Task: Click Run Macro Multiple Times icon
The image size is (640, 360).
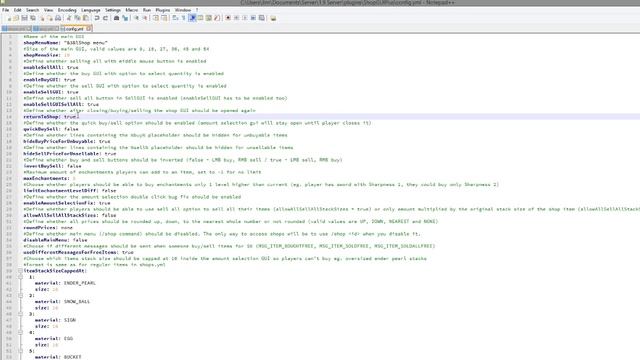Action: (x=253, y=18)
